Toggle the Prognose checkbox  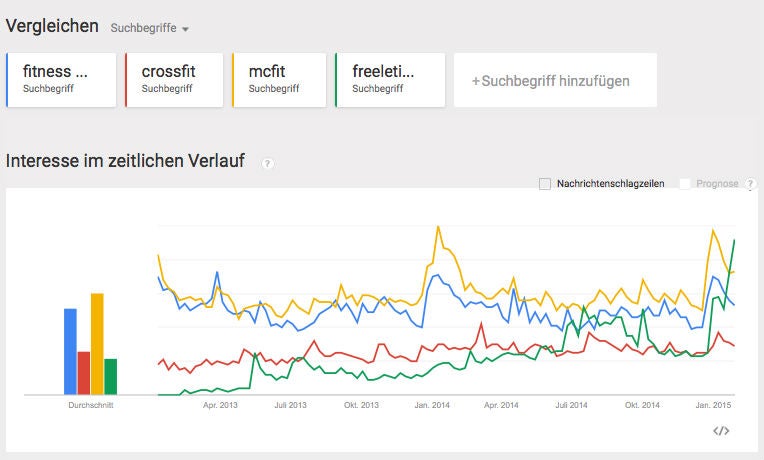(x=685, y=184)
